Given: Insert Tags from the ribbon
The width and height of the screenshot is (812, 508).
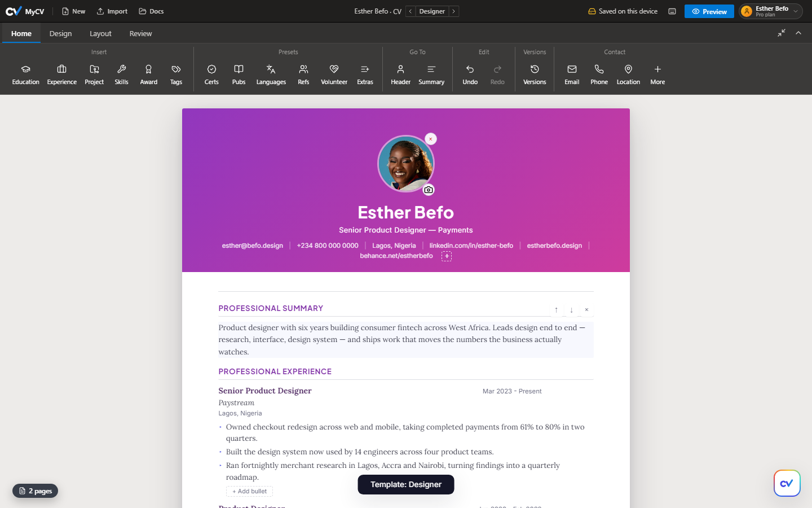Looking at the screenshot, I should coord(176,75).
